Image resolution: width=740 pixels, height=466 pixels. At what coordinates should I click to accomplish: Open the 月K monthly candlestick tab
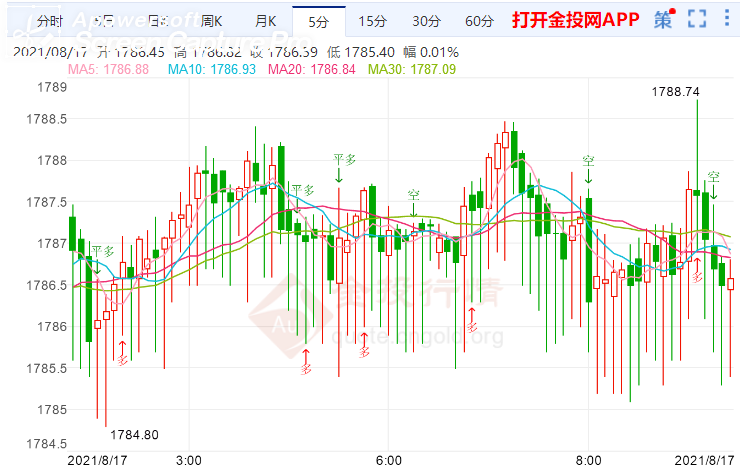point(265,21)
